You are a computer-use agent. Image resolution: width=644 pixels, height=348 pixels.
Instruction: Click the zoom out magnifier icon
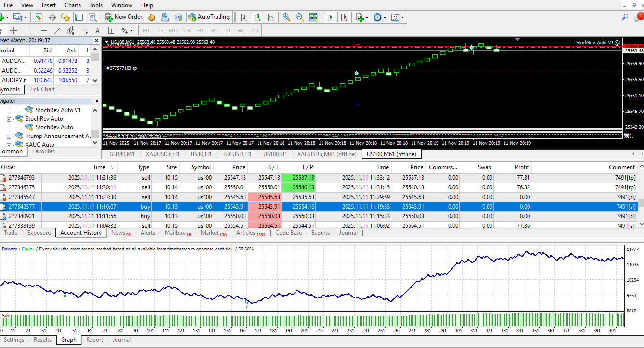[300, 17]
